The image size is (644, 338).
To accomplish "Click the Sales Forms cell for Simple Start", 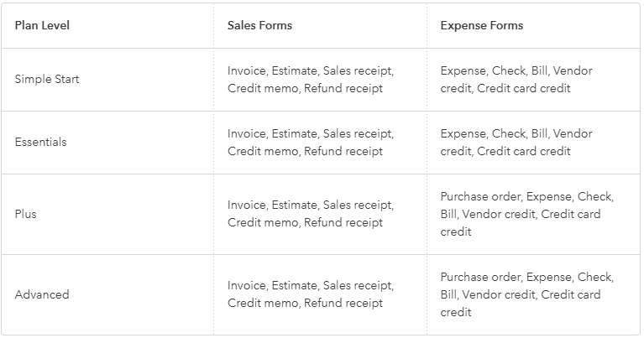I will 310,80.
